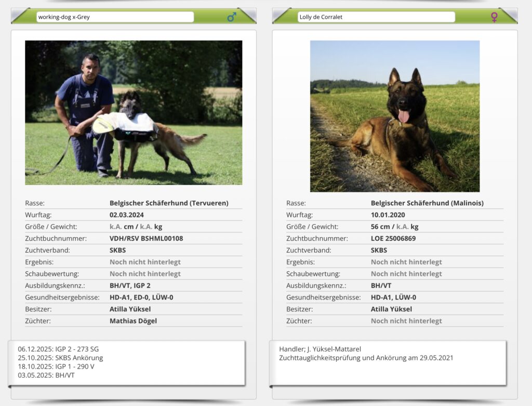Click health results HD-A1, ED-0, LÜW-0
This screenshot has height=406, width=532.
(x=141, y=297)
